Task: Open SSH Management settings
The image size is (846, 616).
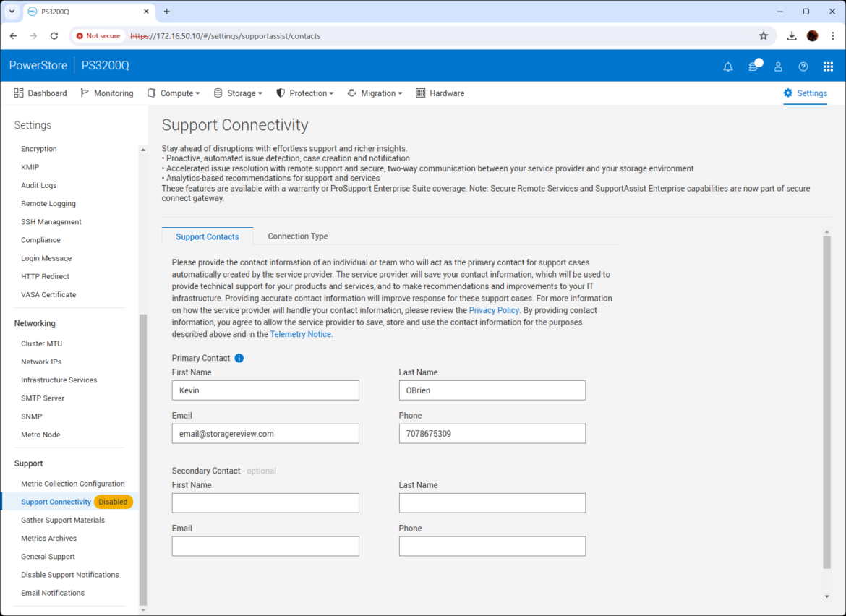Action: (x=51, y=222)
